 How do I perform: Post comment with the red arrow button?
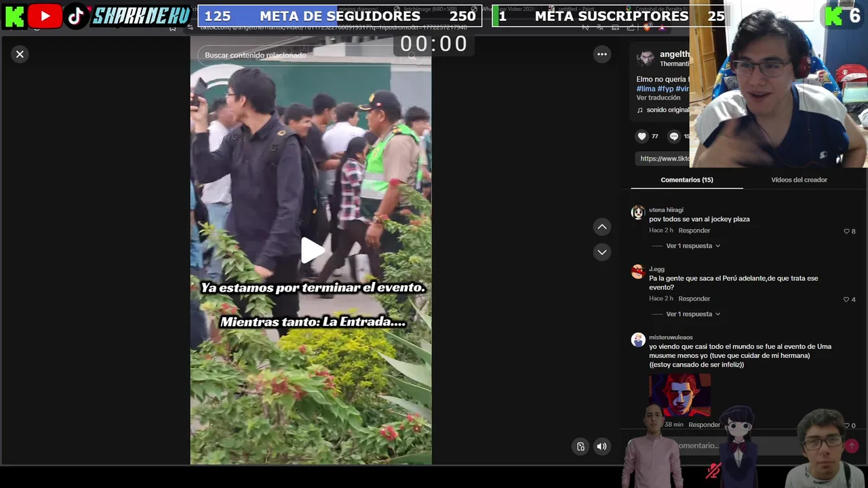(x=852, y=446)
